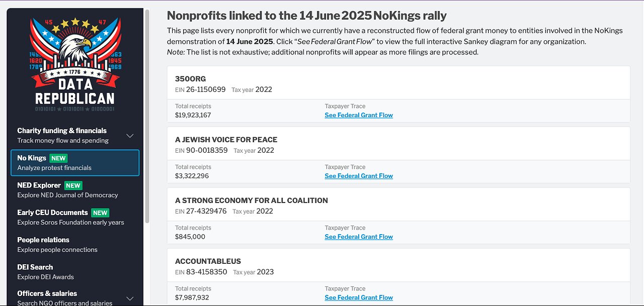View Federal Grant Flow for A Jewish Voice for Peace

(x=359, y=176)
